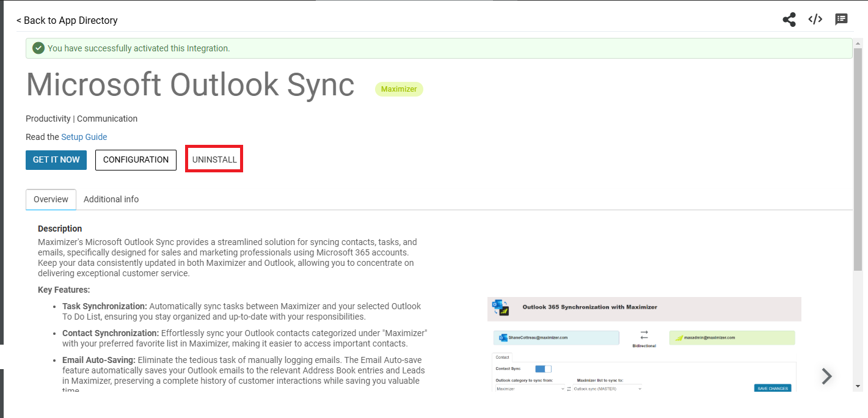The width and height of the screenshot is (868, 418).
Task: Click the "Description" heading
Action: pos(60,229)
